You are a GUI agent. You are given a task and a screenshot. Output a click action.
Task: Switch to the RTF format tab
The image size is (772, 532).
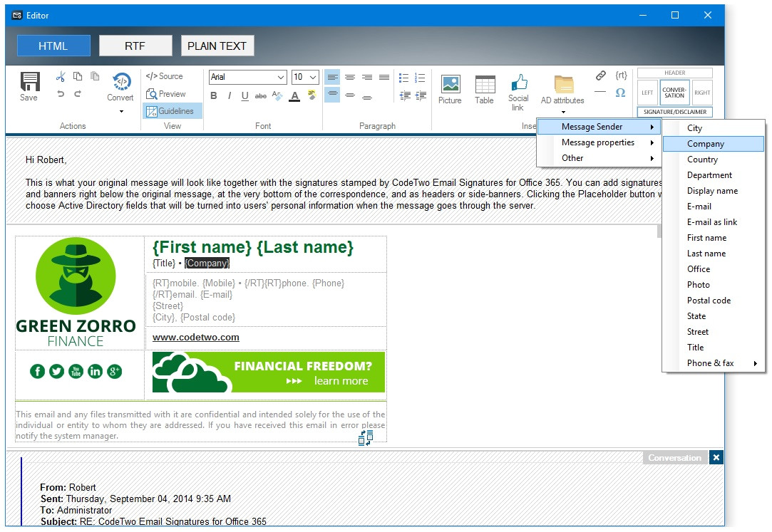pyautogui.click(x=135, y=46)
